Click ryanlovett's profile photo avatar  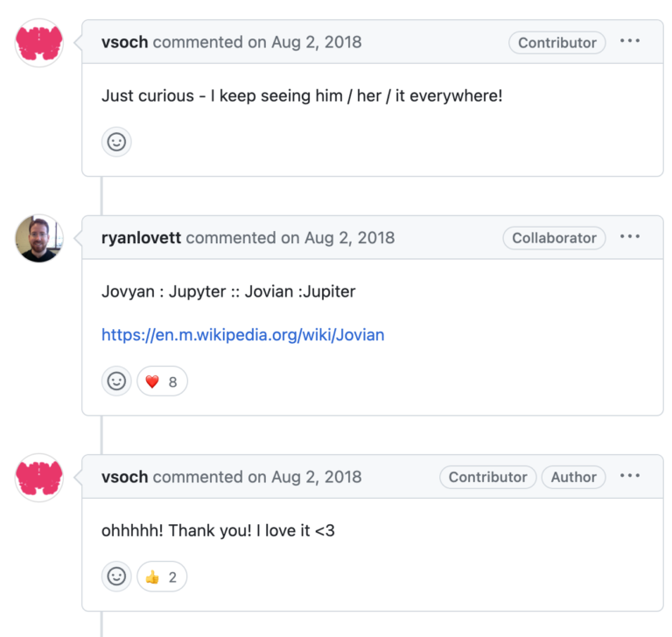click(39, 238)
